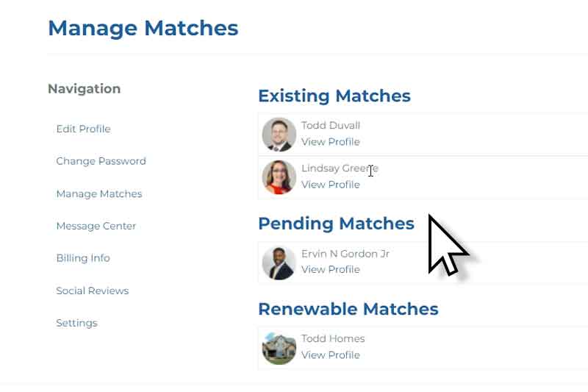View Profile of Lindsay Greene
The width and height of the screenshot is (588, 392).
330,185
